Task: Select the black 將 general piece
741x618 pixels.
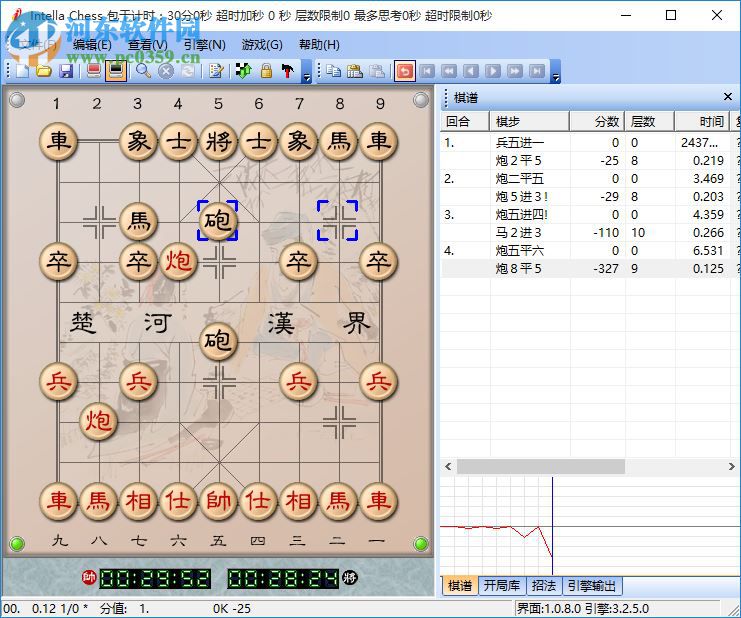Action: click(218, 141)
